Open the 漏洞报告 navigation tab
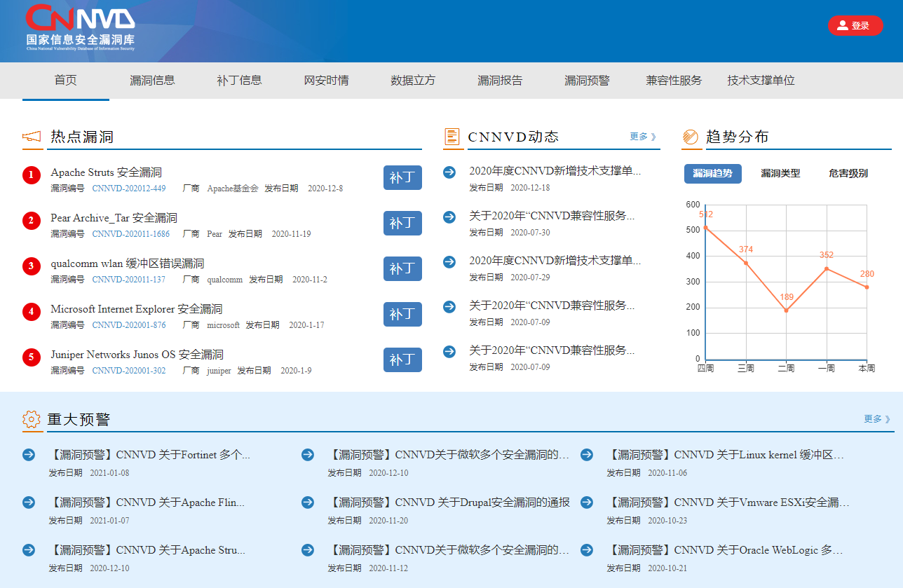The width and height of the screenshot is (903, 588). click(501, 81)
